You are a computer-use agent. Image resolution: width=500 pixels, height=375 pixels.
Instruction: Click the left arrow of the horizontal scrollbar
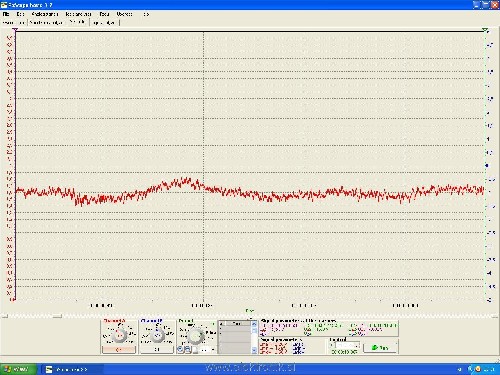(4, 316)
